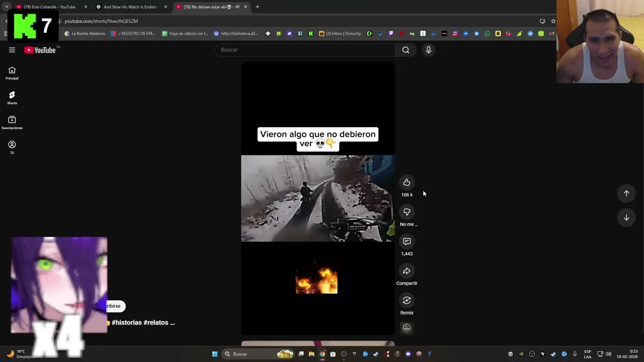Open Suscripciones in the sidebar
The image size is (644, 362).
pyautogui.click(x=12, y=123)
